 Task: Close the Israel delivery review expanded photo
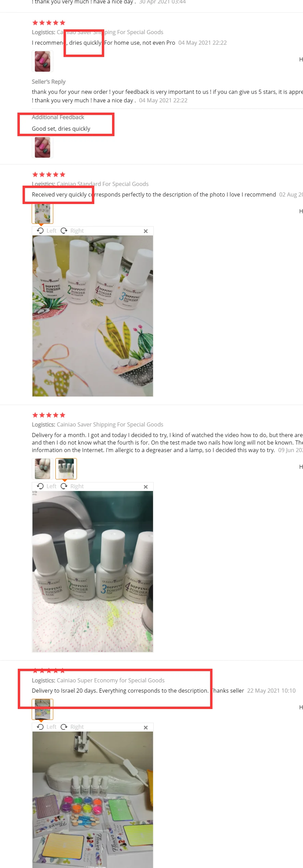click(x=146, y=727)
